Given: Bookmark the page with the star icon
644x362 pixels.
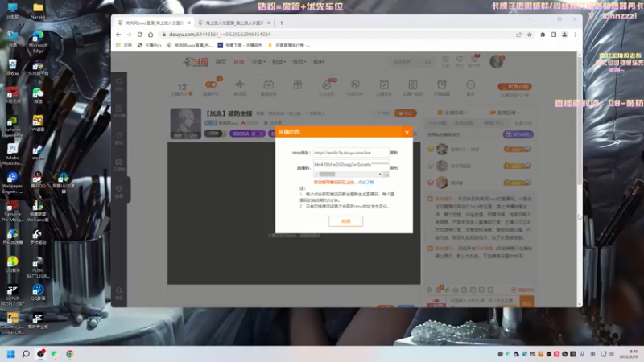Looking at the screenshot, I should tap(530, 35).
